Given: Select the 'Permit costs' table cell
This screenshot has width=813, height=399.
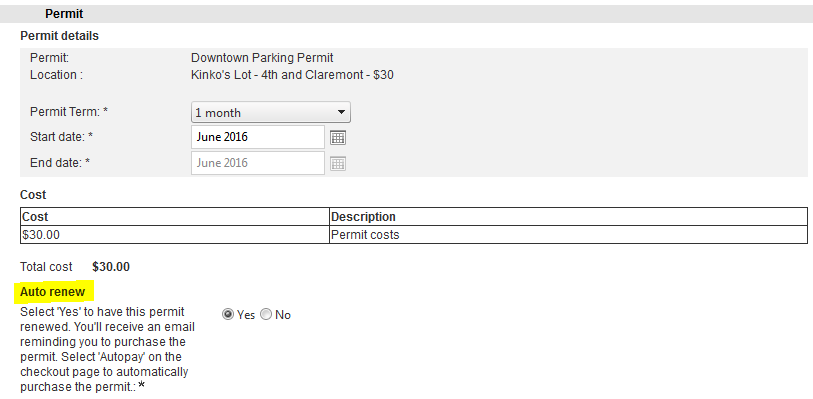Looking at the screenshot, I should coord(568,235).
